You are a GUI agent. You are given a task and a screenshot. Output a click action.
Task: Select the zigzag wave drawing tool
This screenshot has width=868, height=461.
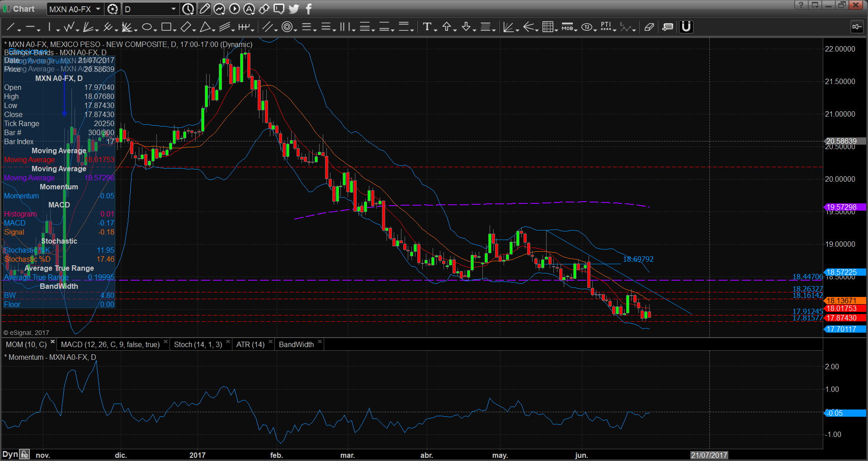(x=69, y=27)
